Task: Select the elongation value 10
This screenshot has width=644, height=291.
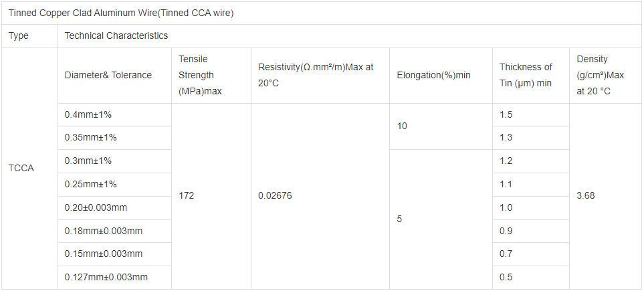Action: 402,126
